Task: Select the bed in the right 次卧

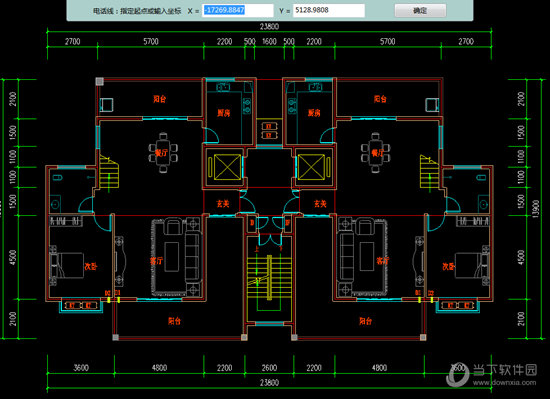Action: pyautogui.click(x=472, y=265)
